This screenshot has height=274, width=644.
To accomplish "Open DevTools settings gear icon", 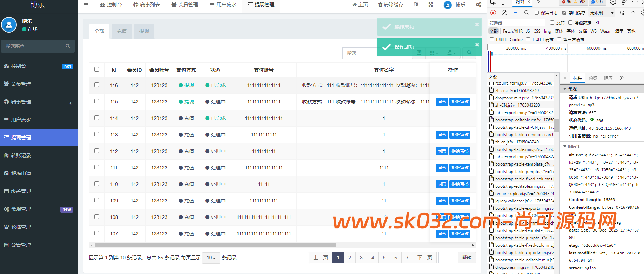I will [x=642, y=13].
